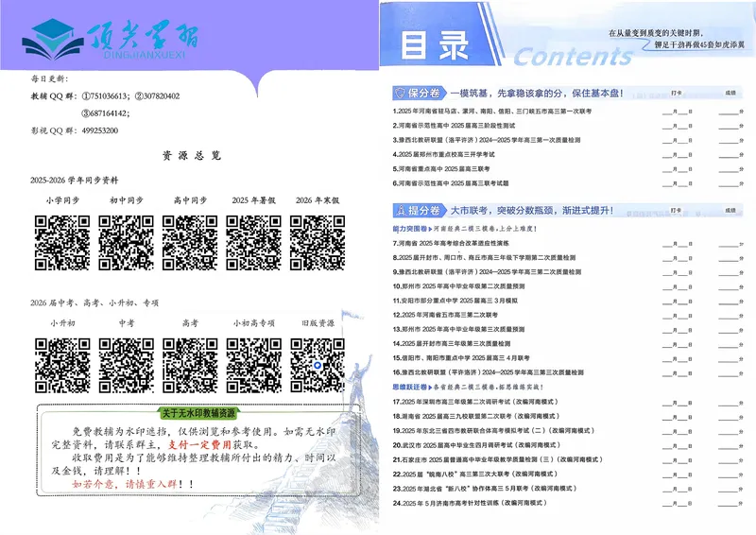Open entry 5 河南省重点高中高三联考
The image size is (756, 535).
point(441,169)
